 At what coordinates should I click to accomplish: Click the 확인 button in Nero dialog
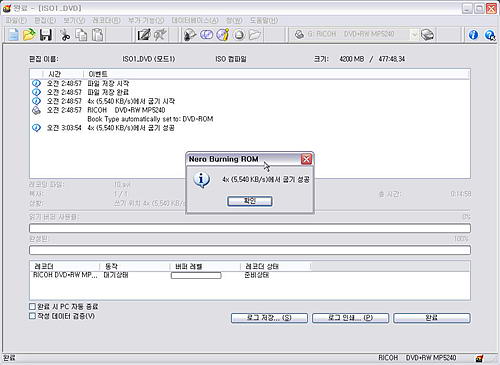250,201
